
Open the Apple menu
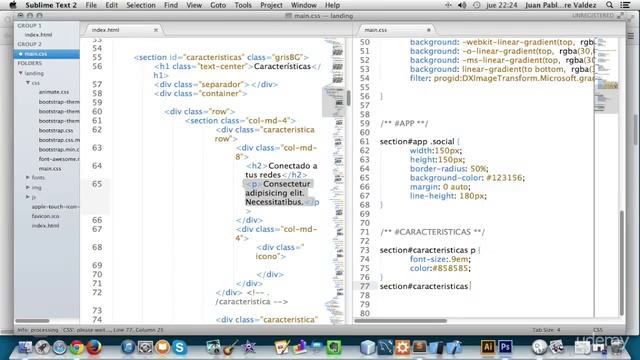click(13, 5)
